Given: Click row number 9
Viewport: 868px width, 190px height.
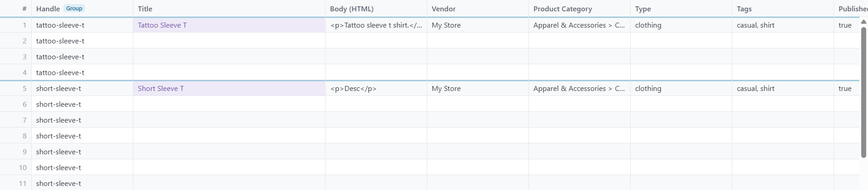Looking at the screenshot, I should point(16,152).
